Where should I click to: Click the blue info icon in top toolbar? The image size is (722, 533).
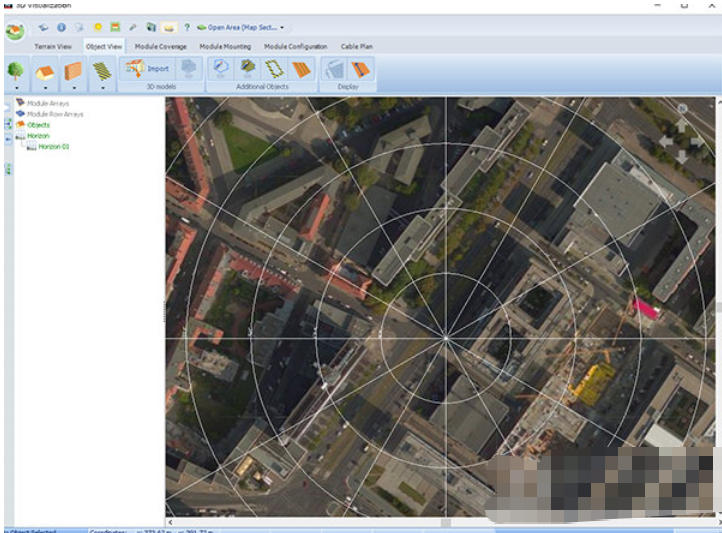pos(61,27)
